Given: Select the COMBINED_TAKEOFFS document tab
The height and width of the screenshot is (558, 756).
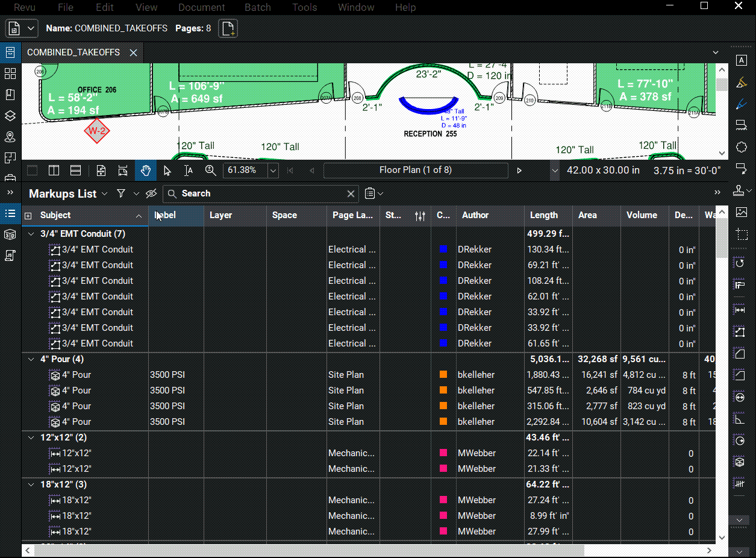Looking at the screenshot, I should click(74, 52).
